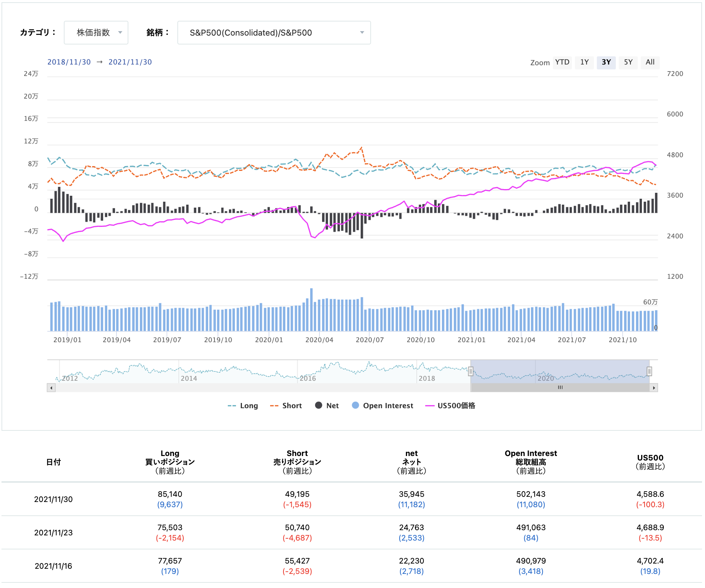This screenshot has width=705, height=588.
Task: Click the net value 35,945
Action: 411,494
